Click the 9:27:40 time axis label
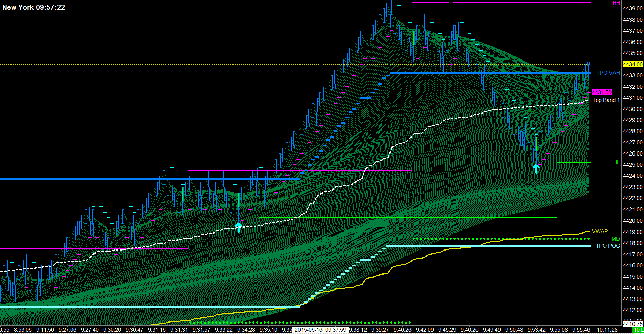This screenshot has height=334, width=644. (90, 330)
